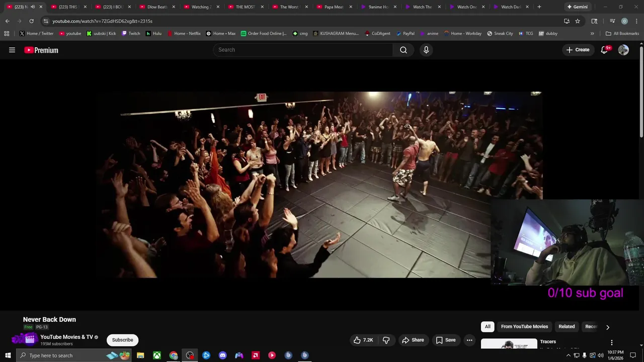The width and height of the screenshot is (644, 362).
Task: Open the Windows Start menu
Action: coord(8,355)
